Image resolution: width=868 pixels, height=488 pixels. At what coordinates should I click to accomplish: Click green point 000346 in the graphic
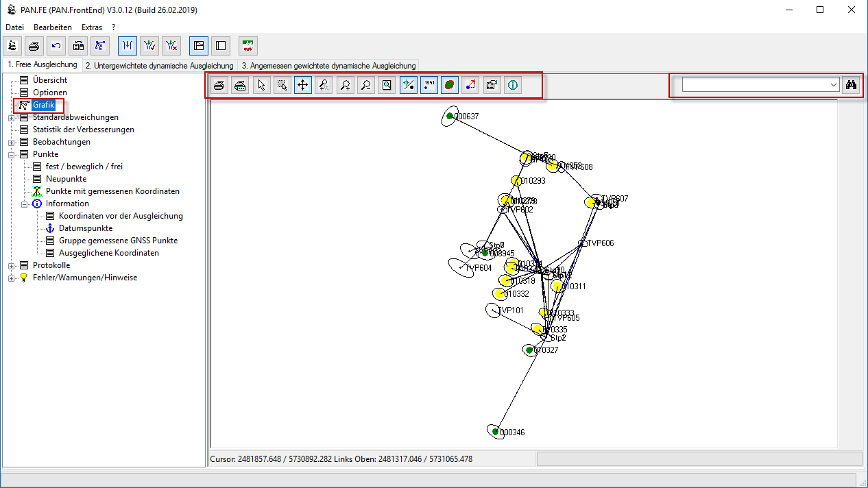(494, 431)
